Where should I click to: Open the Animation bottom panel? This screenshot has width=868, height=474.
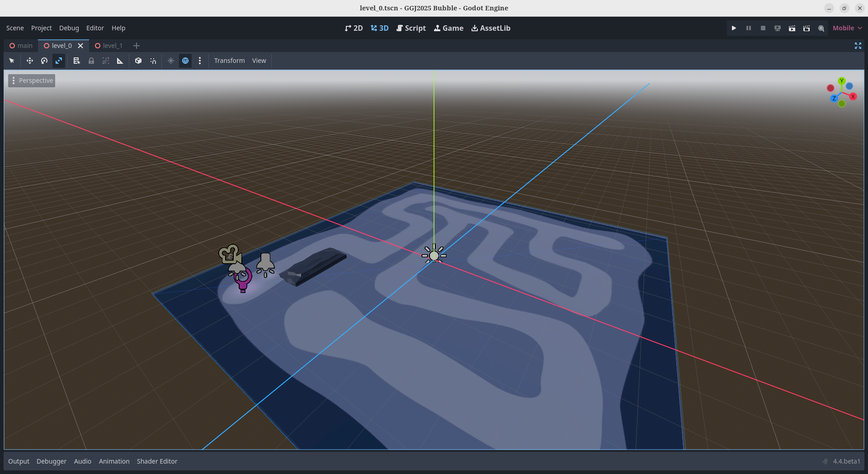[x=114, y=461]
